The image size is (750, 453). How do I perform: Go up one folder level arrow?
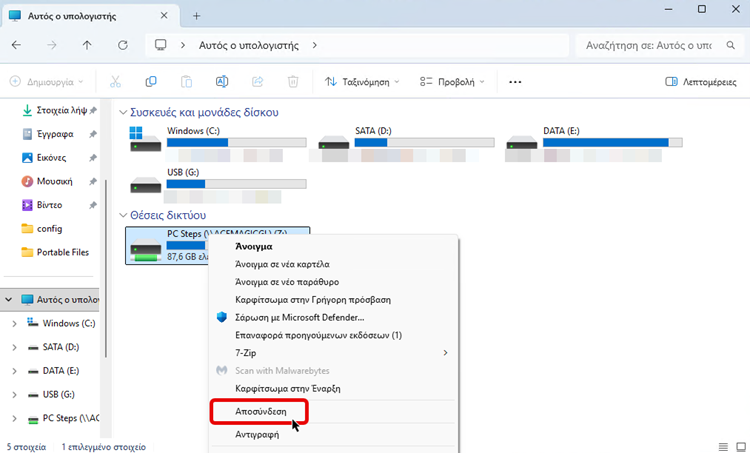point(87,46)
